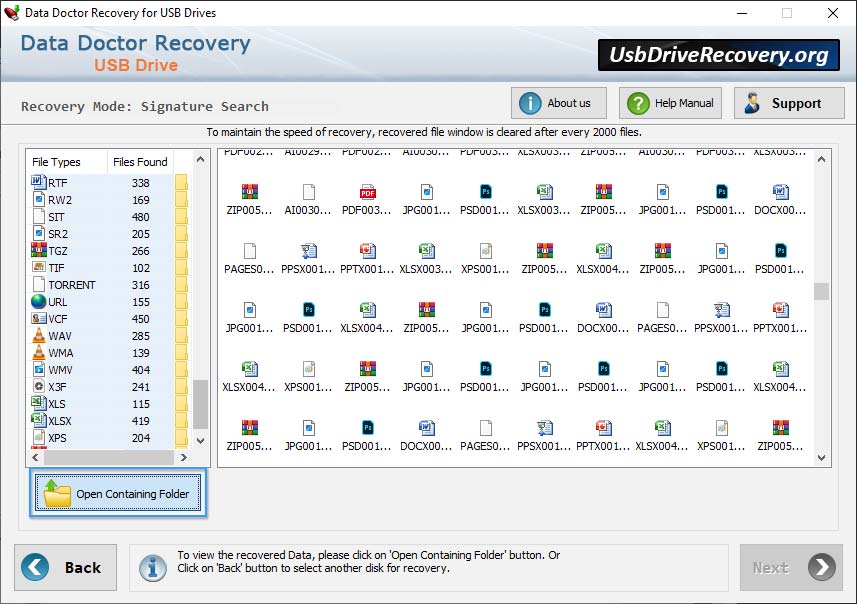This screenshot has width=857, height=604.
Task: Select the TGZ archive file type icon
Action: point(39,250)
